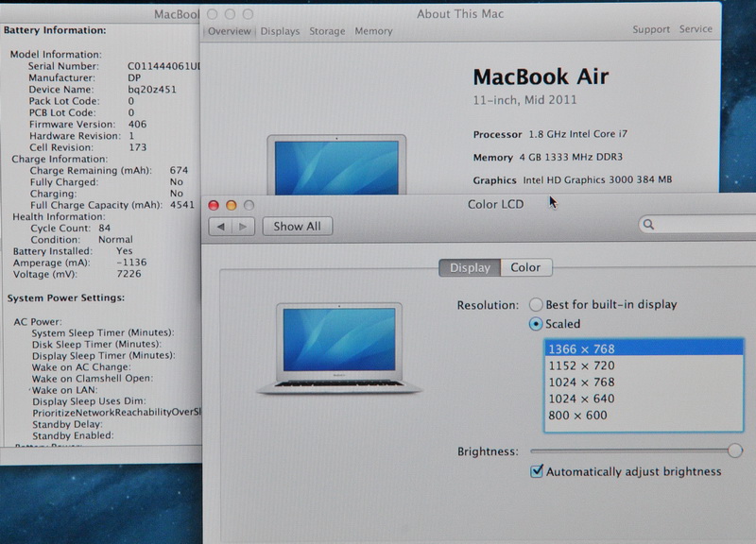Choose 800 × 600 resolution
Screen dimensions: 756x544
(x=644, y=416)
